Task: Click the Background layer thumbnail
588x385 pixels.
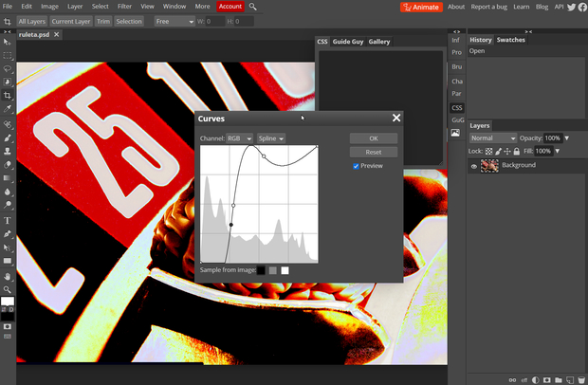Action: point(489,166)
